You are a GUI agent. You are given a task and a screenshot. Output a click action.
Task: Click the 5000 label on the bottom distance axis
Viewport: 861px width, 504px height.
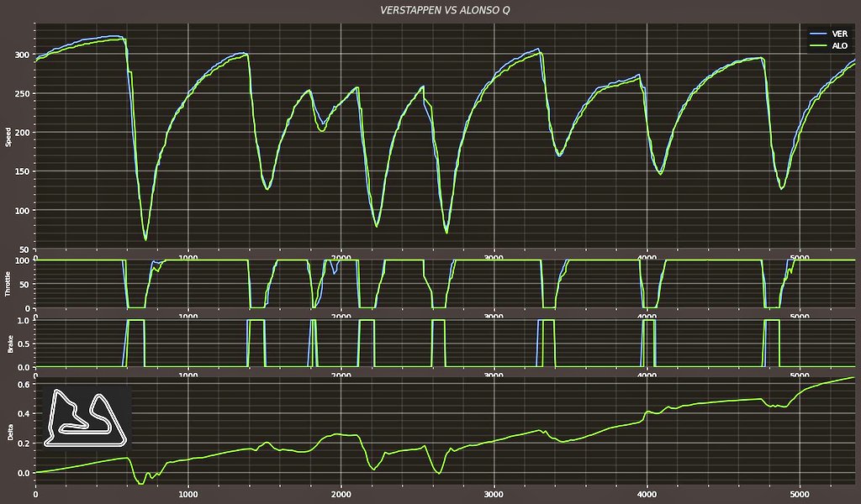click(800, 494)
